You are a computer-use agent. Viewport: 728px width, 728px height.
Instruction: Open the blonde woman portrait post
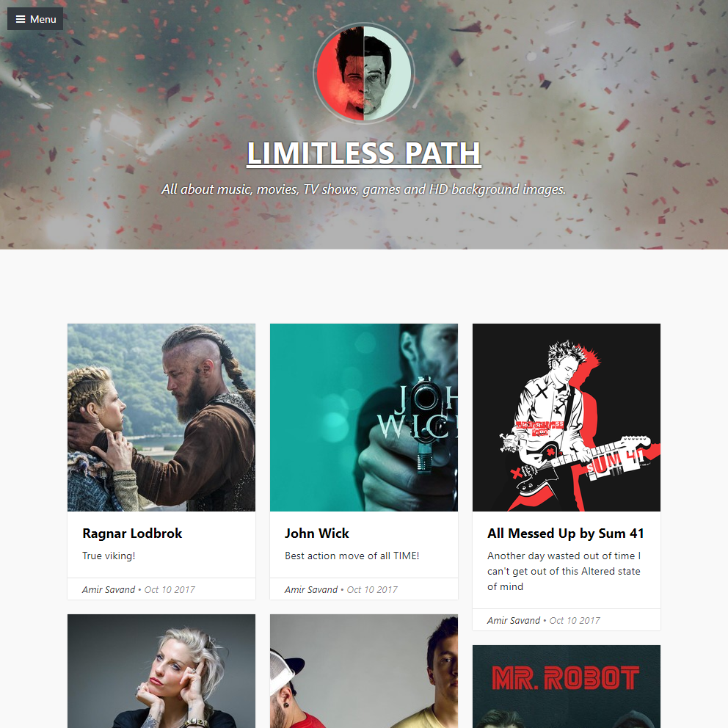[161, 671]
